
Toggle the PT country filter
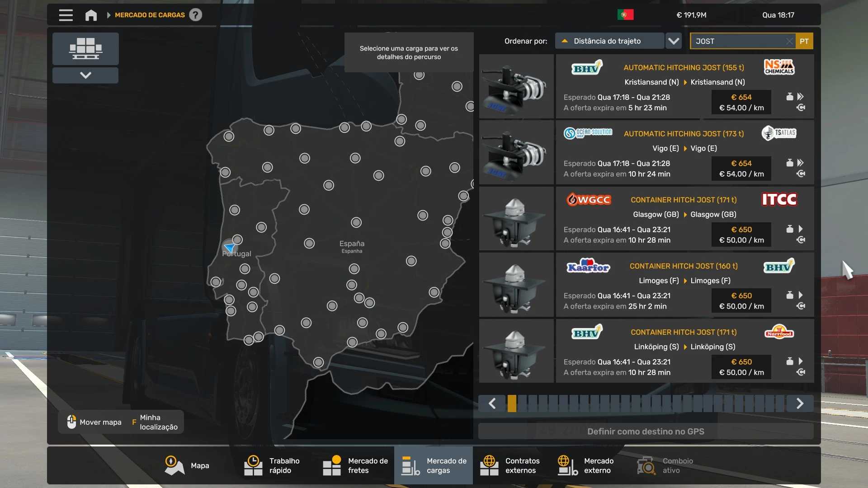click(804, 41)
